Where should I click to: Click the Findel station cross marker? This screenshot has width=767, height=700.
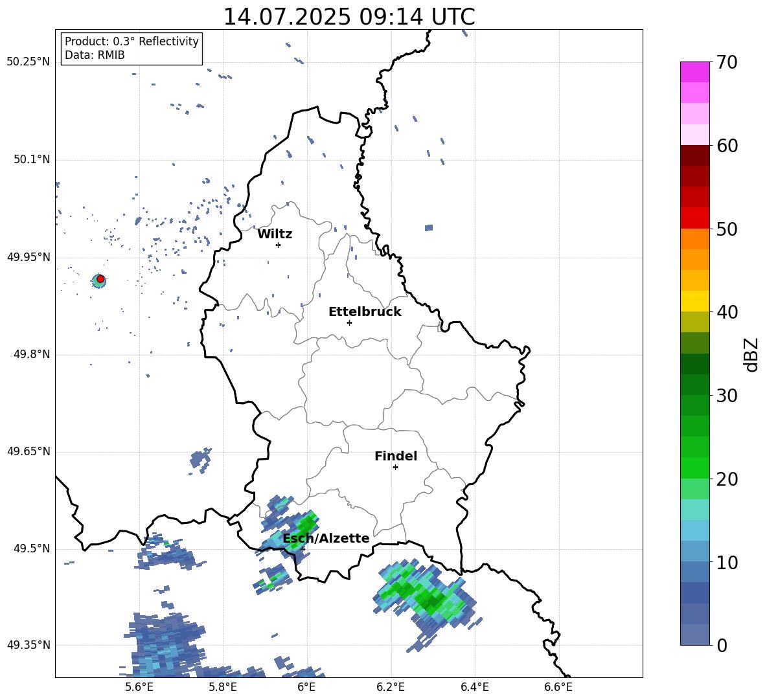[x=395, y=468]
